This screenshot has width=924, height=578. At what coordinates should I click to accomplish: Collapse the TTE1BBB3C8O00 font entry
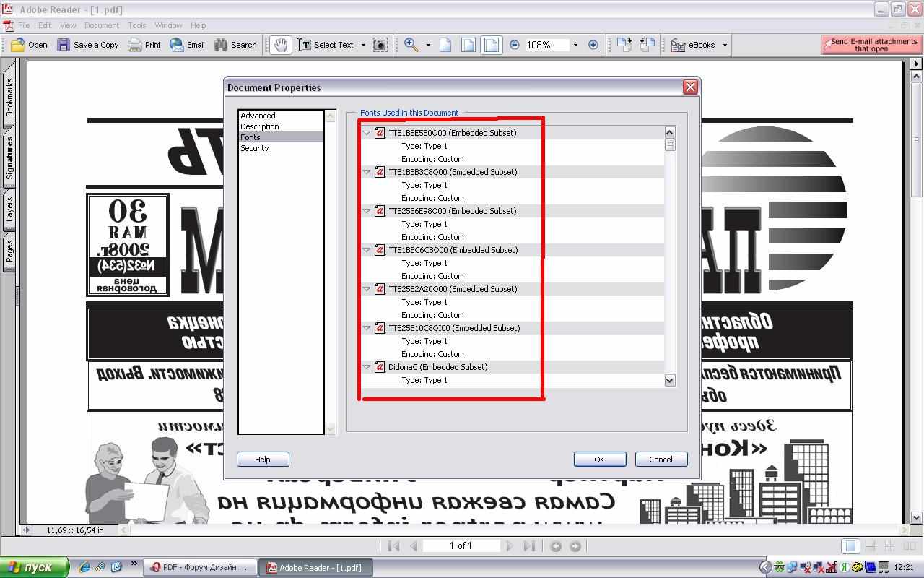coord(367,172)
